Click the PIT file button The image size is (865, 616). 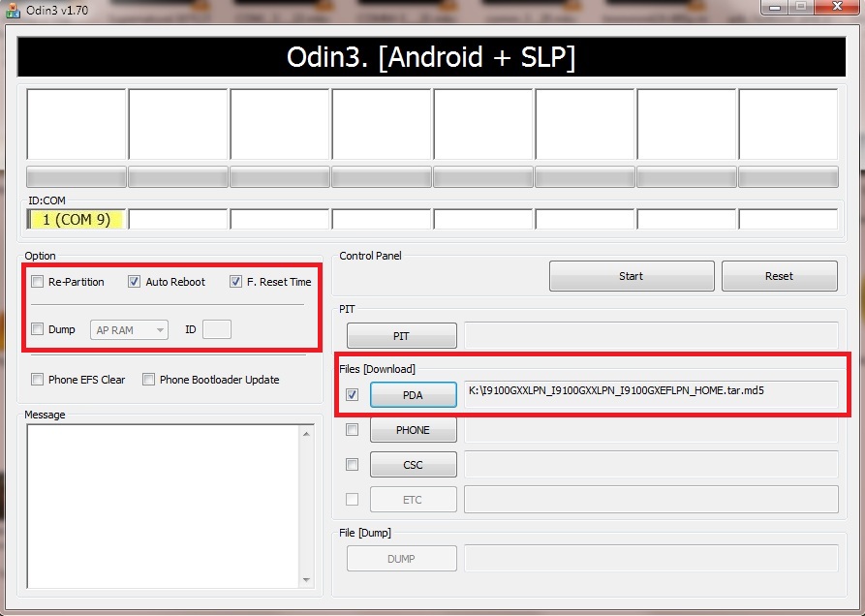click(x=401, y=336)
